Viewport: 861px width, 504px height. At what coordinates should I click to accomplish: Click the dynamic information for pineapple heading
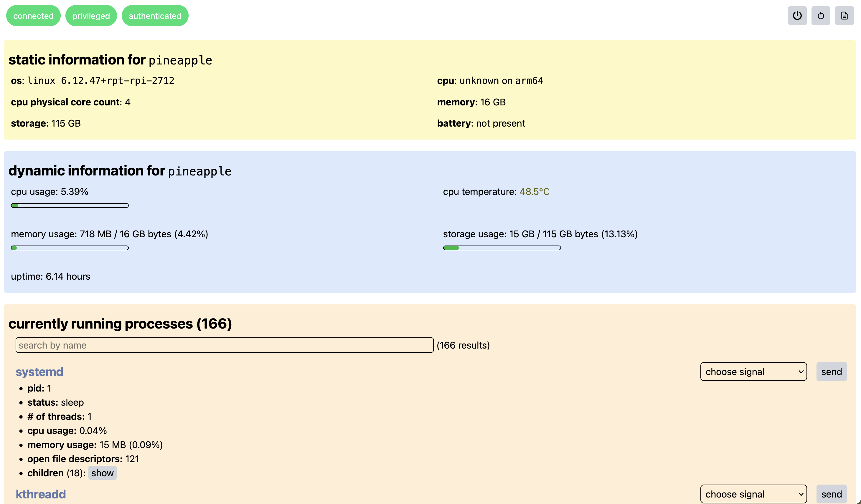tap(120, 171)
